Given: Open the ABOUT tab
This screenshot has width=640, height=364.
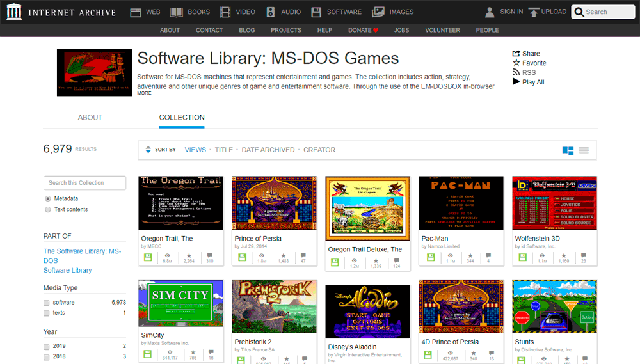Looking at the screenshot, I should pos(90,118).
